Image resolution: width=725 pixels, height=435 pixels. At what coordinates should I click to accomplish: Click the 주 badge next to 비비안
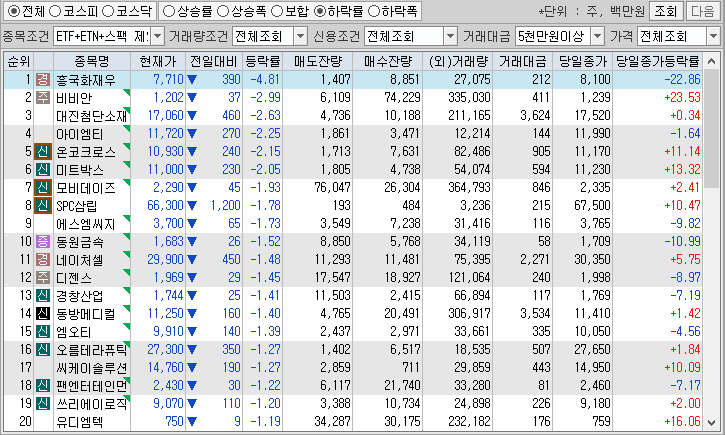pos(43,98)
